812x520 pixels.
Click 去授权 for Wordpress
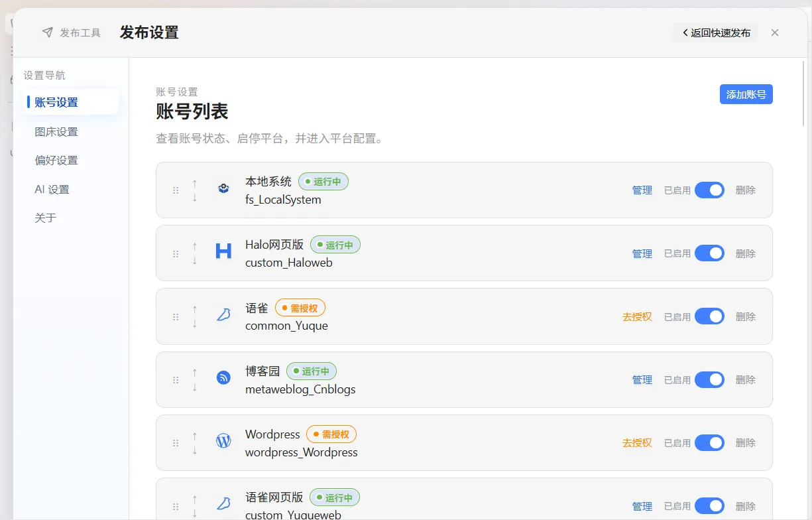[637, 442]
